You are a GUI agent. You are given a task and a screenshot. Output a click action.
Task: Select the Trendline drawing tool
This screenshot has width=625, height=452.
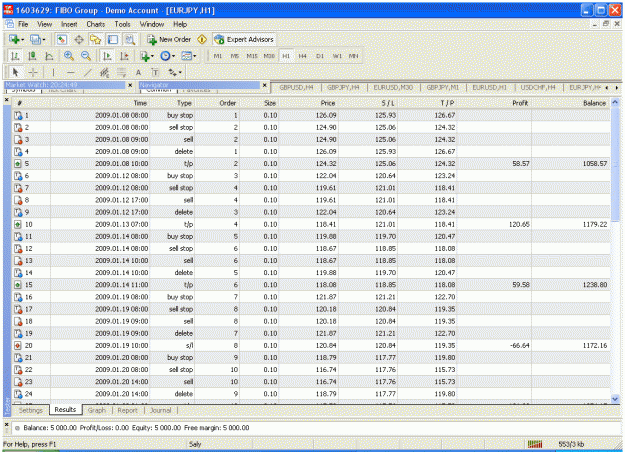coord(88,73)
